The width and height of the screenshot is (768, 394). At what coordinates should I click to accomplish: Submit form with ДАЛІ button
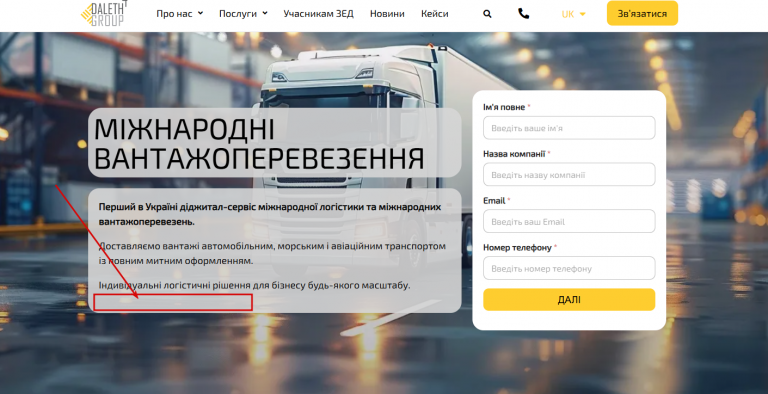[569, 299]
